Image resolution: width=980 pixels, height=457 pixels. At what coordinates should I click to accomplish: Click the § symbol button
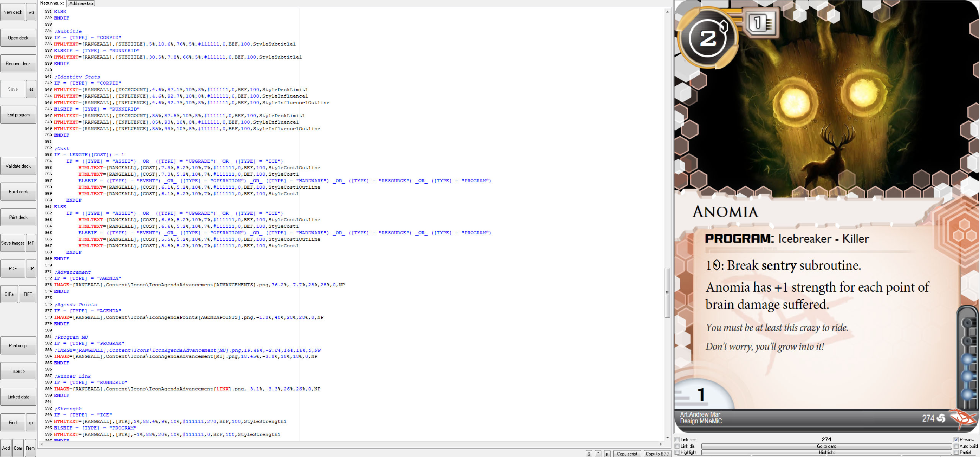(x=589, y=454)
